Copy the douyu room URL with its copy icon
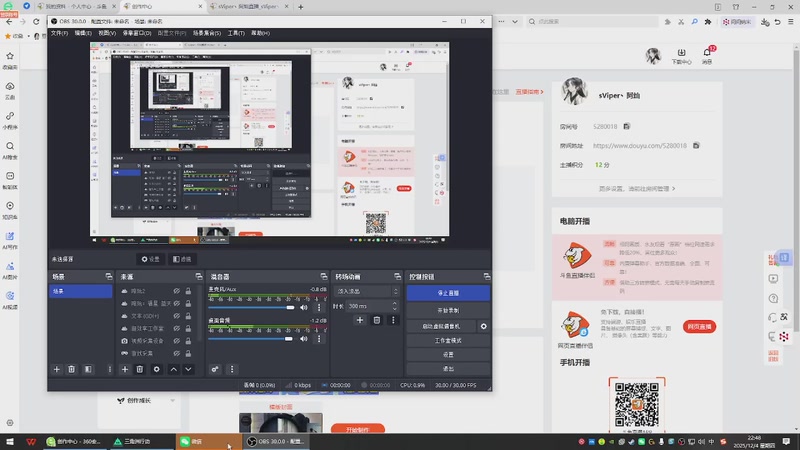Viewport: 800px width, 450px height. click(696, 145)
